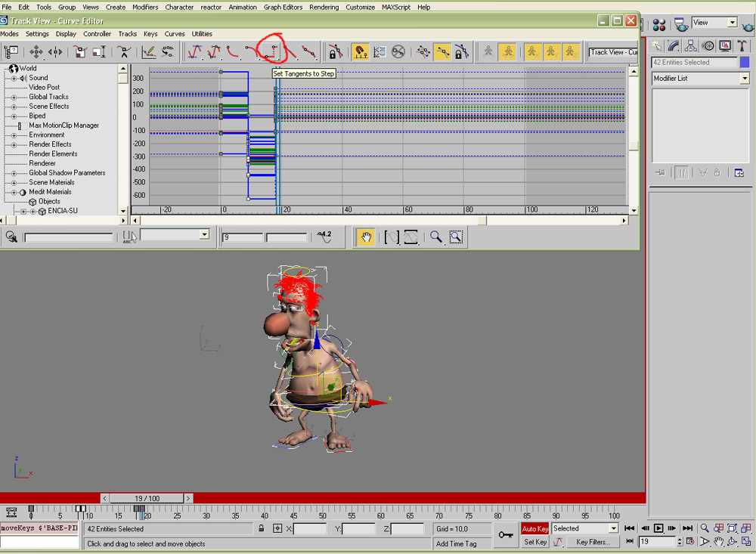Set Tangents to Step

270,51
